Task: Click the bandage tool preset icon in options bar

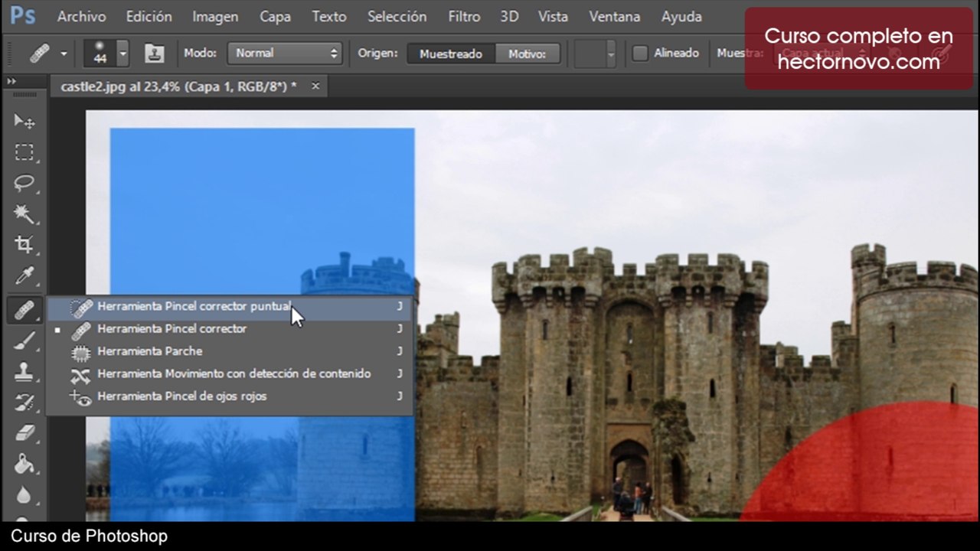Action: pyautogui.click(x=40, y=54)
